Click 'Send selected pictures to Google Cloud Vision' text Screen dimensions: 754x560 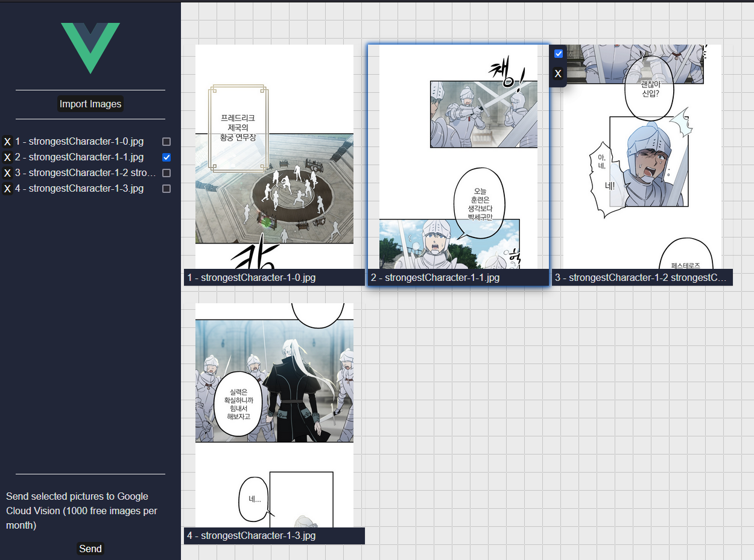point(82,511)
